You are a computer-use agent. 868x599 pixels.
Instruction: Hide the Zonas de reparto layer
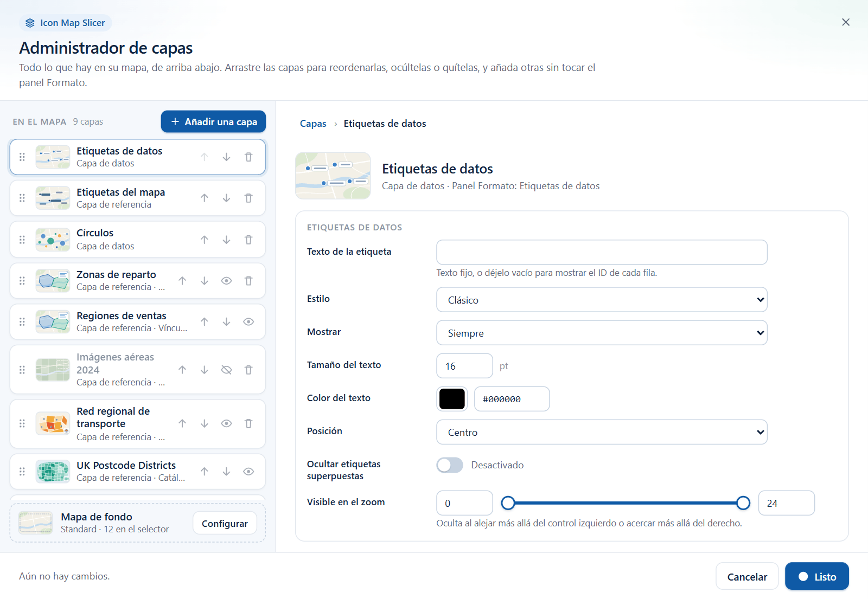tap(226, 281)
